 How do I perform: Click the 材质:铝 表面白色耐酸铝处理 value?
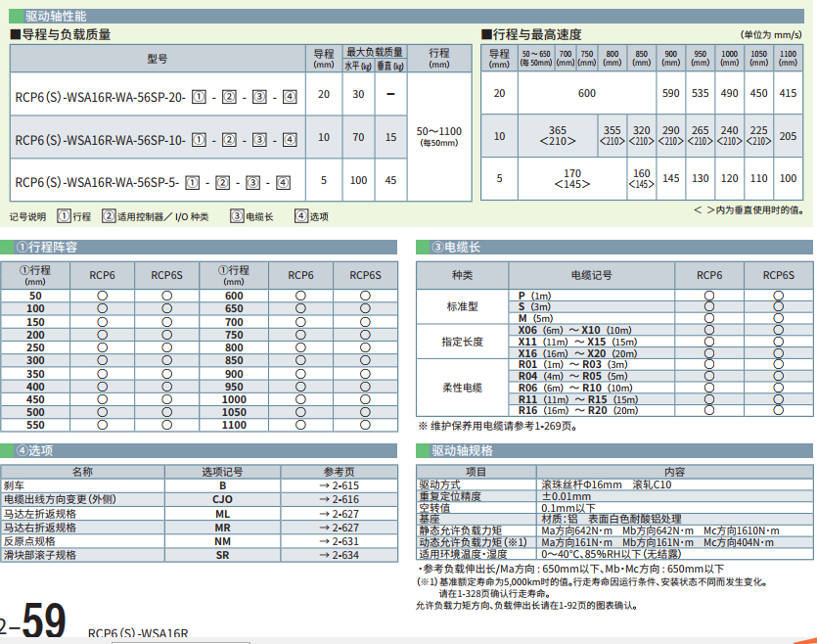point(612,519)
